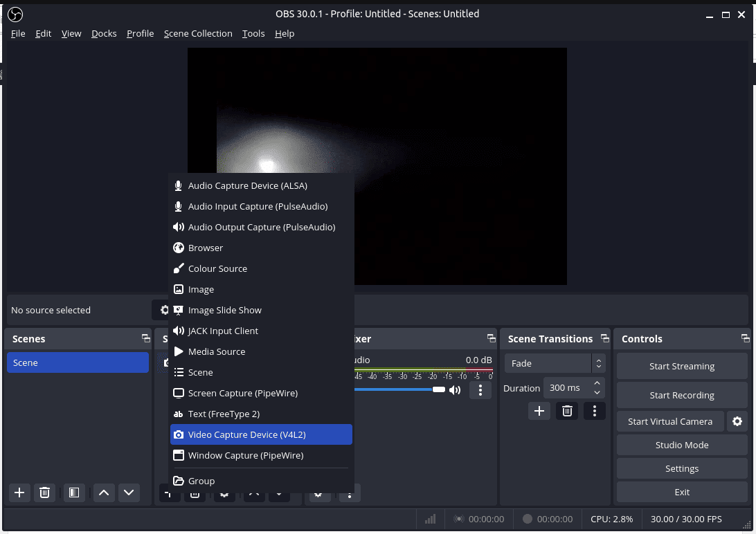This screenshot has height=534, width=756.
Task: Open the Tools menu
Action: point(253,33)
